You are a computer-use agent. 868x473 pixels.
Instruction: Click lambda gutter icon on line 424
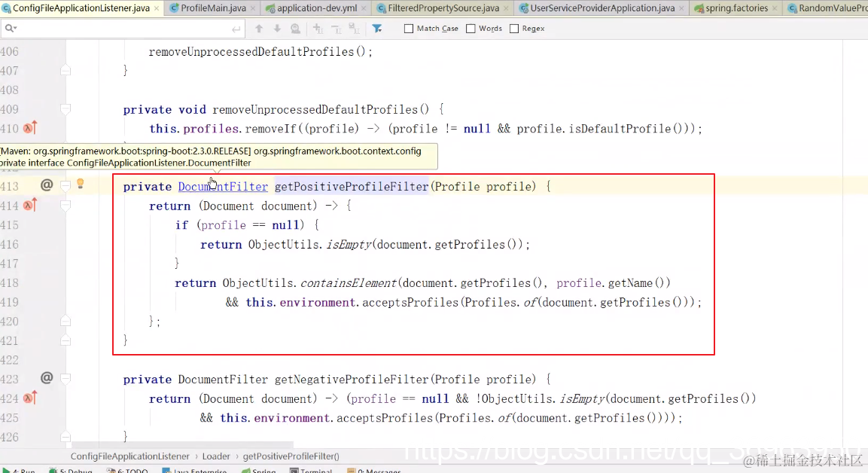click(x=30, y=398)
